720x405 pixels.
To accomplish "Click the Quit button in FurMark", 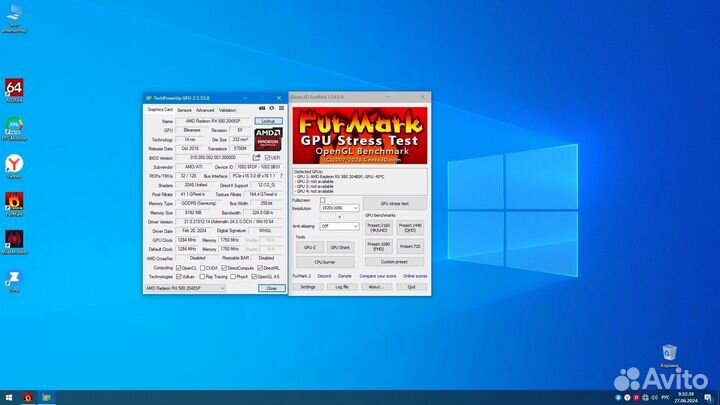I will pyautogui.click(x=411, y=287).
